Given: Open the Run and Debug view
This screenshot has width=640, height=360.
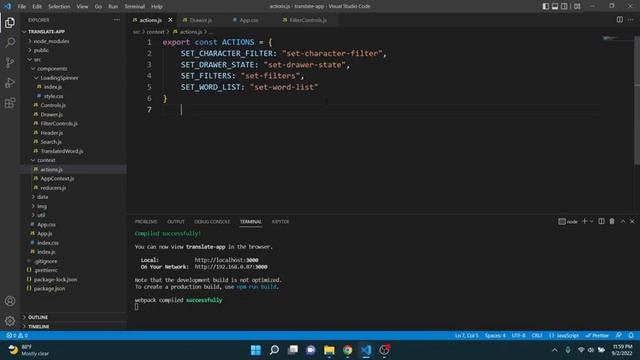Looking at the screenshot, I should (x=10, y=82).
